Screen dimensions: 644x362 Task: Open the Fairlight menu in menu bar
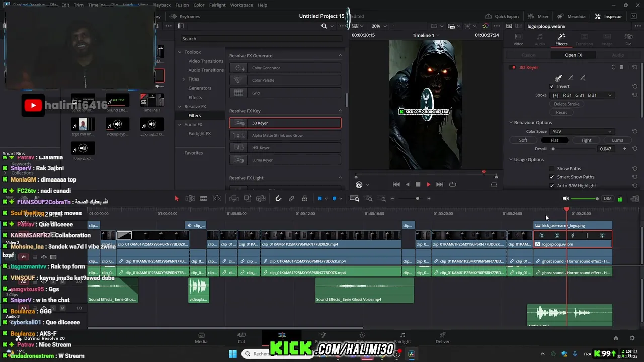coord(217,5)
